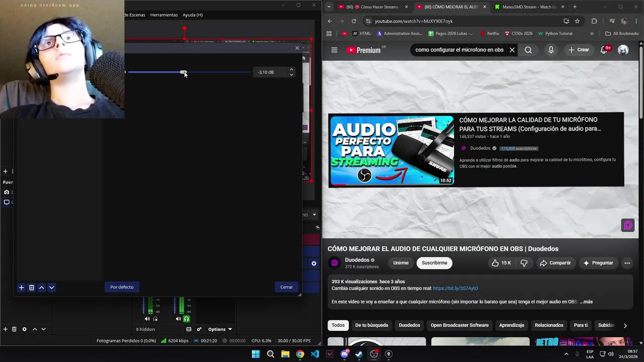644x362 pixels.
Task: Open the Chrome tab search dropdown arrow
Action: point(329,7)
